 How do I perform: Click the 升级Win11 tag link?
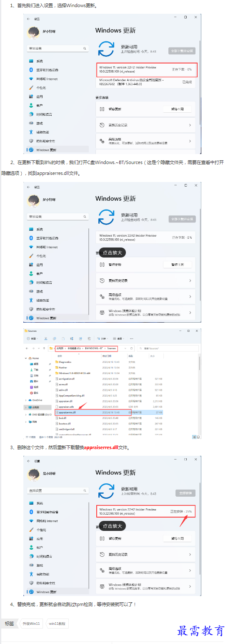pyautogui.click(x=32, y=624)
